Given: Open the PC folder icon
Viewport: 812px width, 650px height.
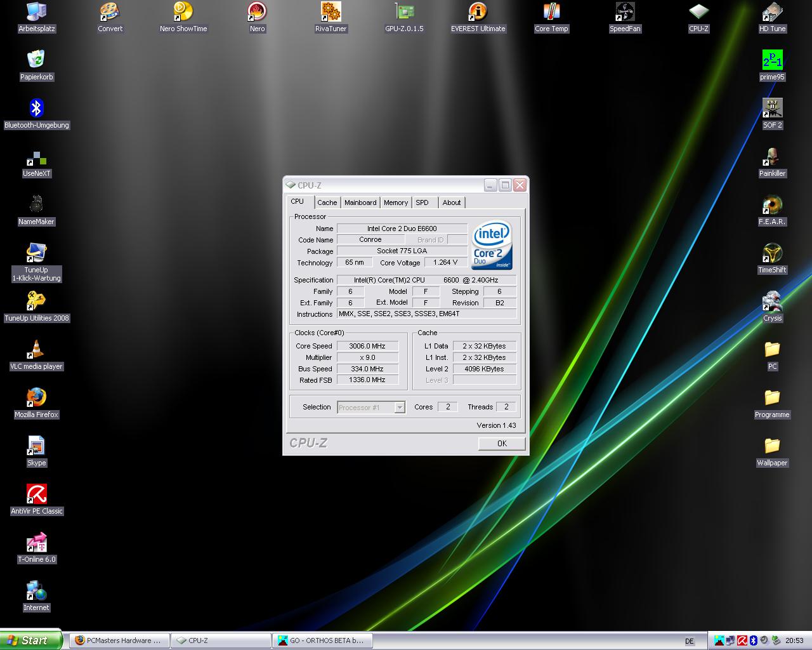Looking at the screenshot, I should click(772, 355).
